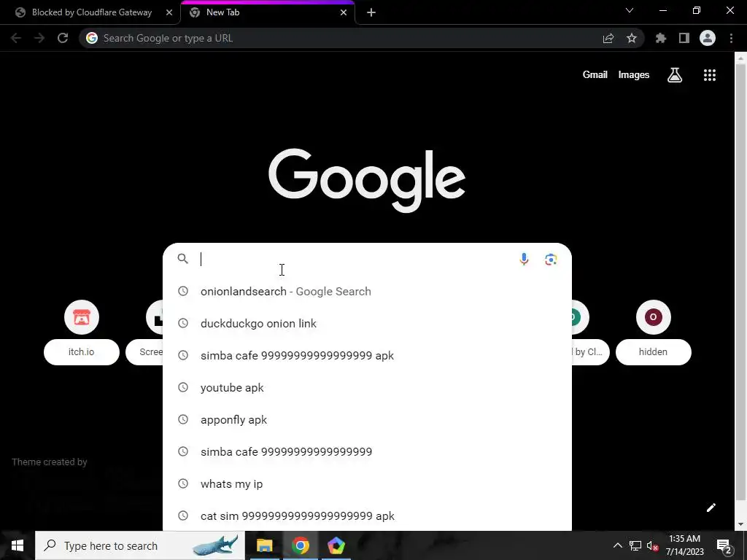Select onionlandsearch suggestion

[x=367, y=292]
